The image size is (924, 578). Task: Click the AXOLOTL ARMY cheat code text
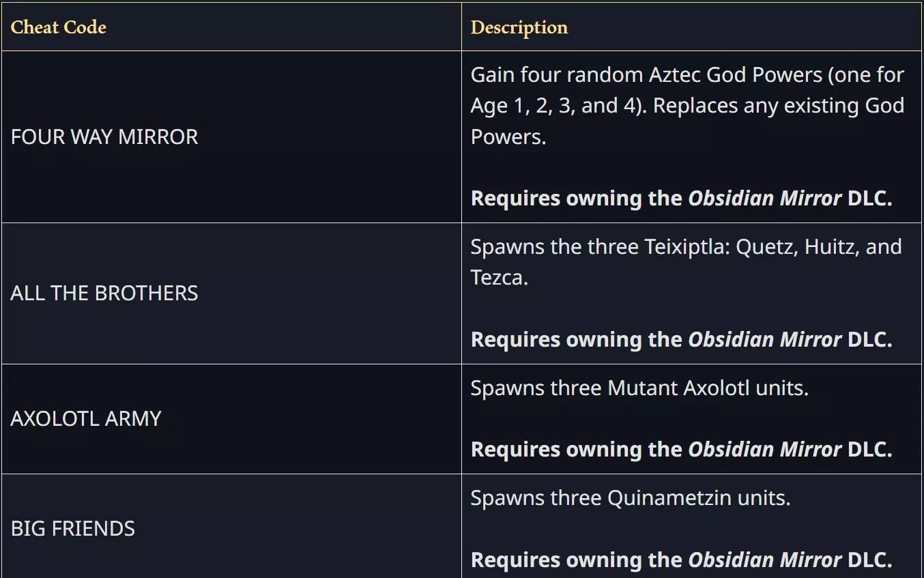coord(86,418)
